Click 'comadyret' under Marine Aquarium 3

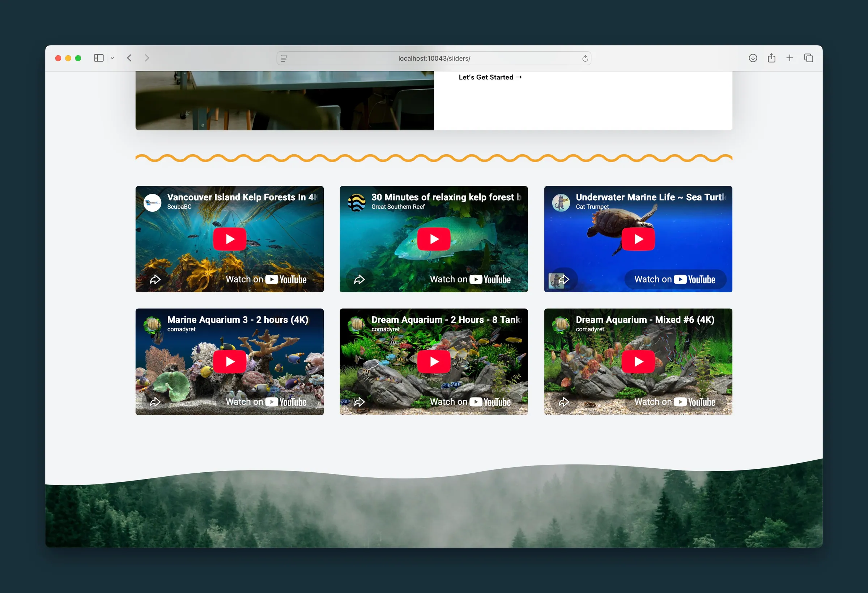pyautogui.click(x=181, y=329)
